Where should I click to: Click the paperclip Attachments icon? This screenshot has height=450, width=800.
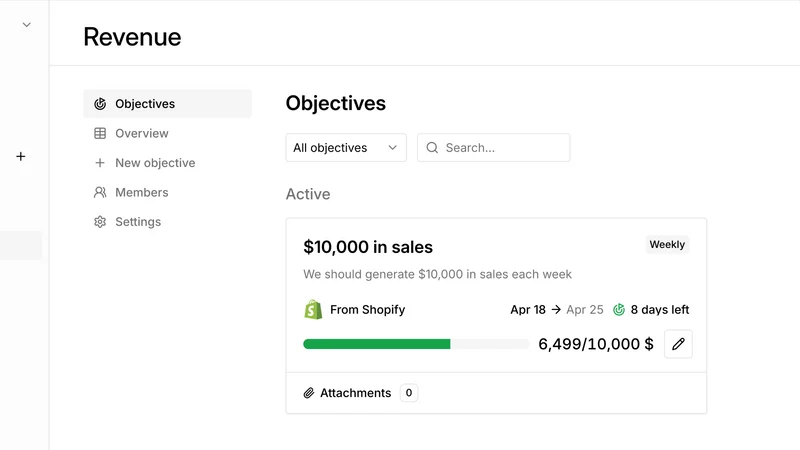(x=309, y=393)
